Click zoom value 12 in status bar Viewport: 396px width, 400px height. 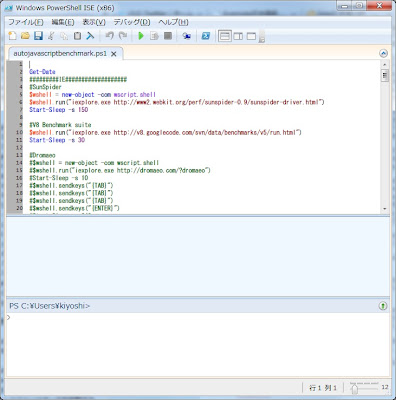point(385,387)
